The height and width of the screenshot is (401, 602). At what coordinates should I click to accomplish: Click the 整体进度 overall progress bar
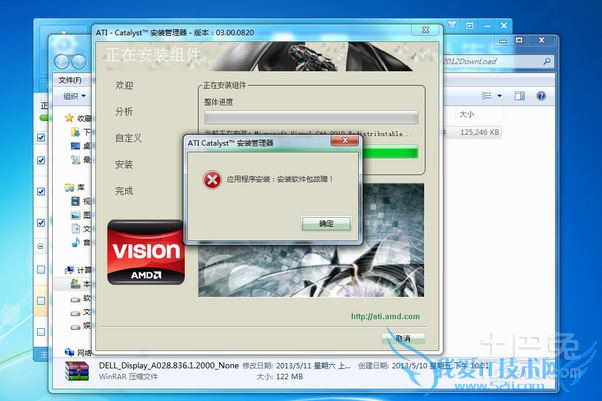click(311, 117)
